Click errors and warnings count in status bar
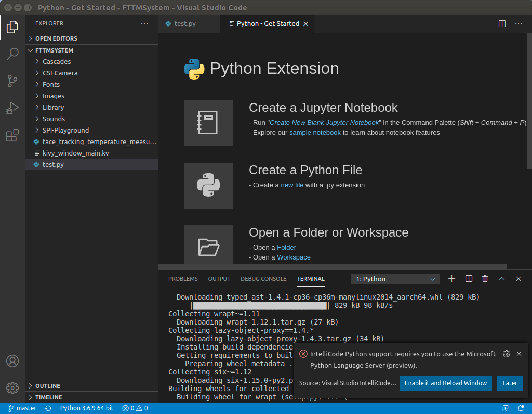The height and width of the screenshot is (414, 532). pos(135,408)
